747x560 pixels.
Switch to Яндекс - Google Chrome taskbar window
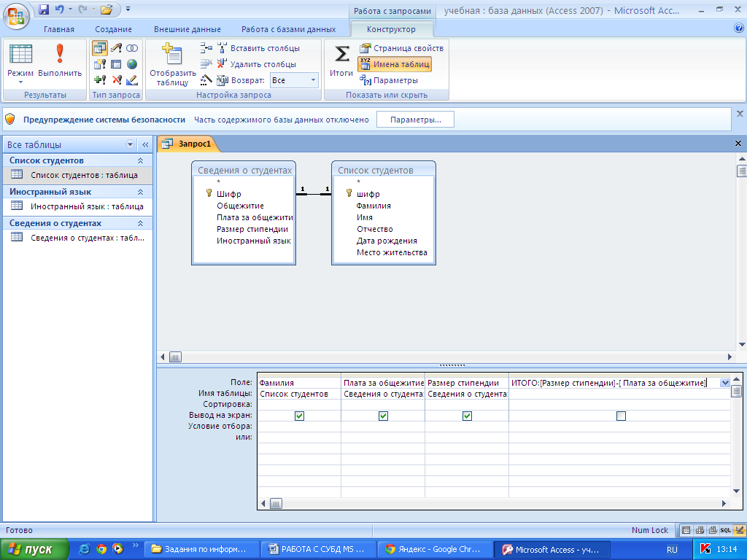(434, 550)
